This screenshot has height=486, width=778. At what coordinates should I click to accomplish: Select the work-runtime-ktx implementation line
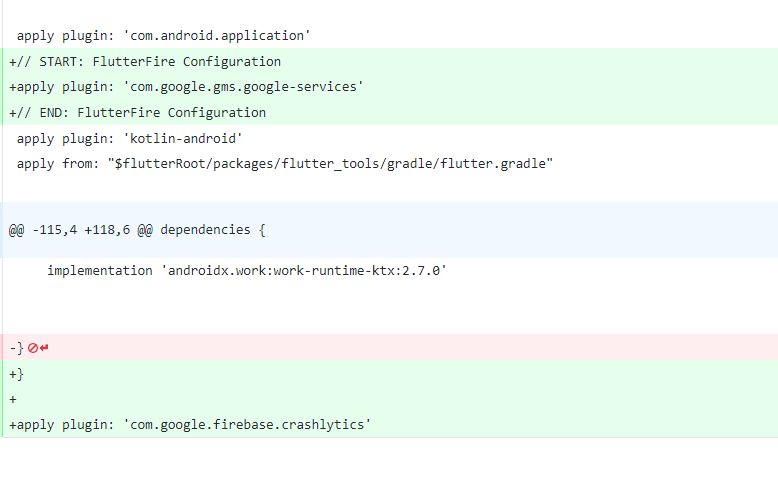pos(390,271)
